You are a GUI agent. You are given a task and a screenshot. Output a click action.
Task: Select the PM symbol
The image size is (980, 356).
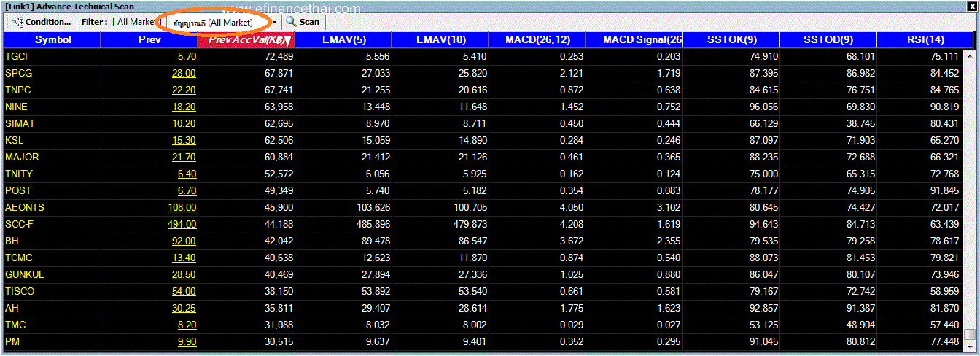[x=12, y=341]
